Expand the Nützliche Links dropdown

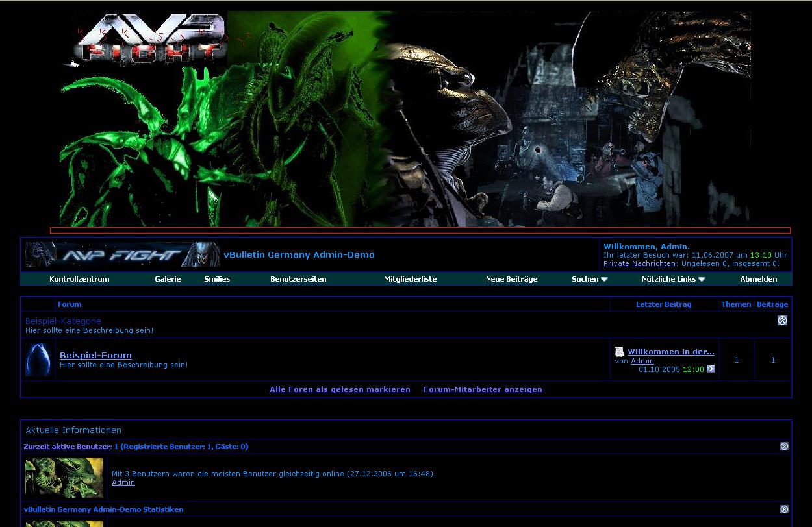click(673, 279)
